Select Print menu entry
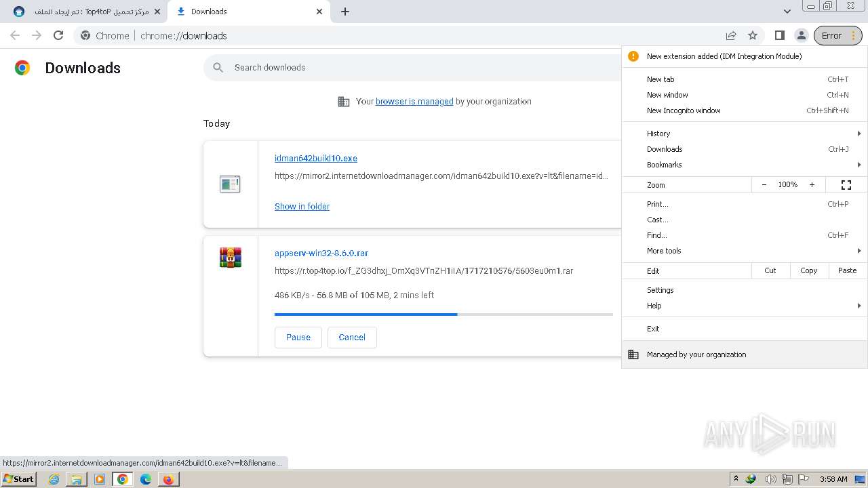This screenshot has height=488, width=868. click(x=745, y=204)
